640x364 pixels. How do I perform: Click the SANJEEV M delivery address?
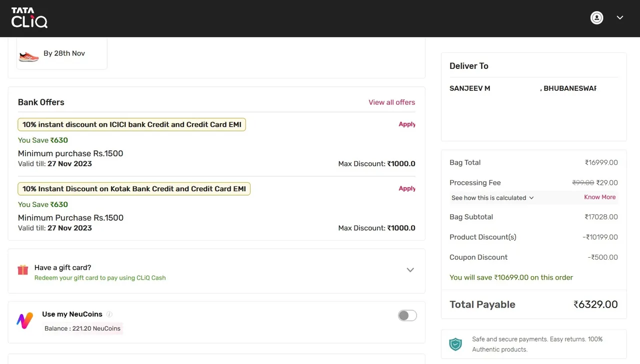(469, 88)
